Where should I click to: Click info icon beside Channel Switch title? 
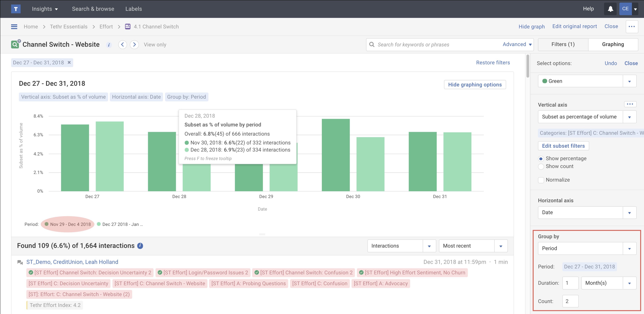coord(109,45)
